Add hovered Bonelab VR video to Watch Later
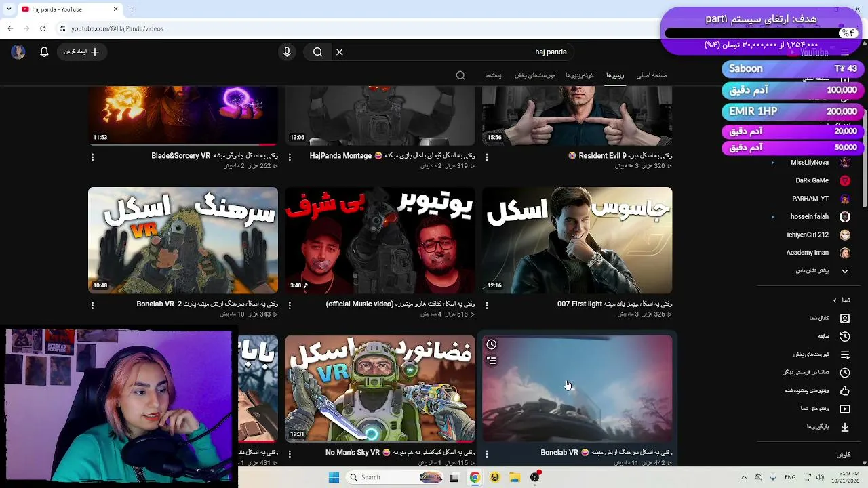The width and height of the screenshot is (868, 488). 492,344
